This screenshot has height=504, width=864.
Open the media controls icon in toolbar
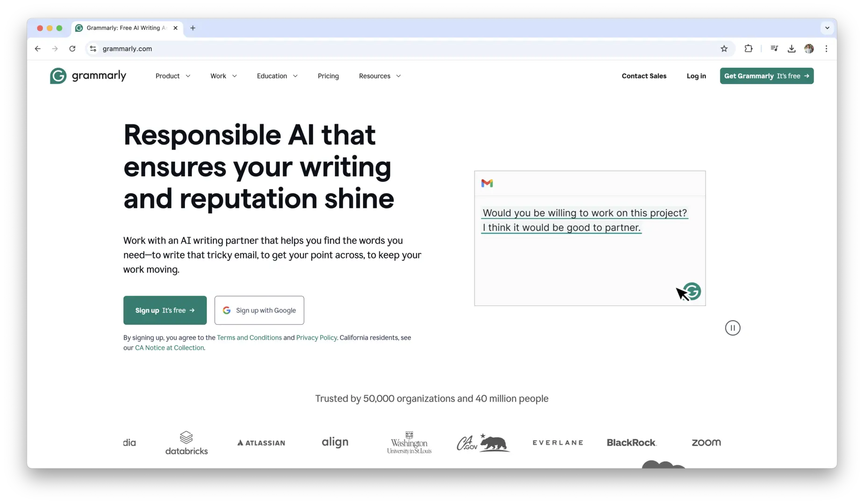774,49
